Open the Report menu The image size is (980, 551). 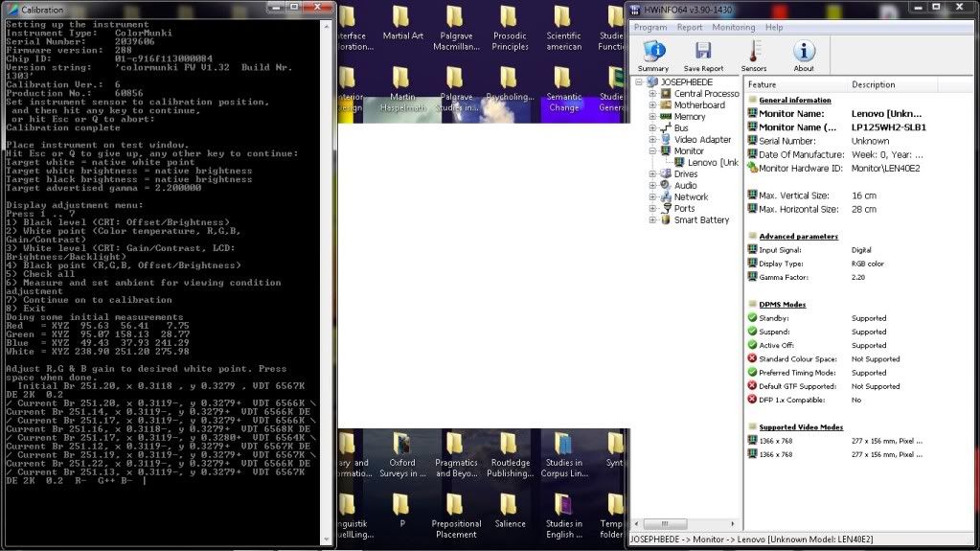coord(690,28)
